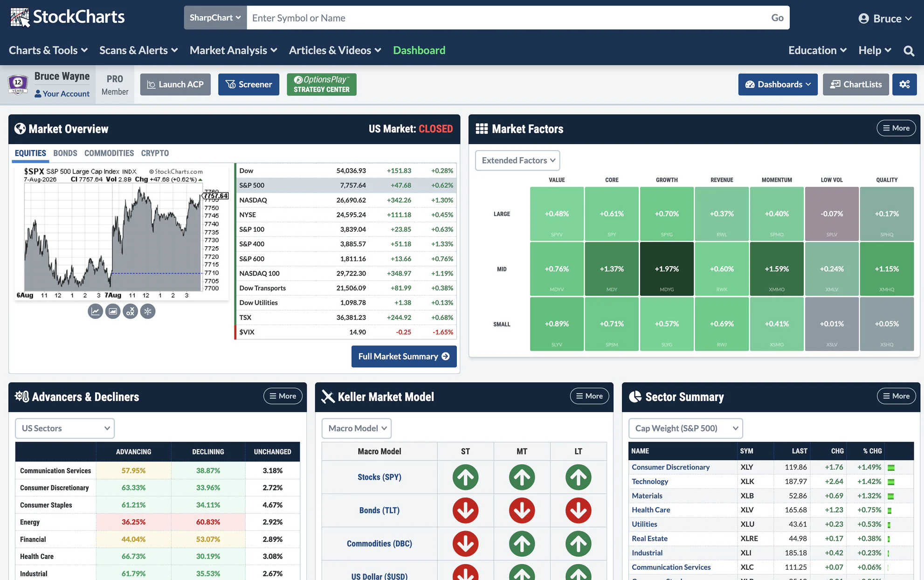Click the Mid Growth +1.97% MDYG cell

click(667, 269)
